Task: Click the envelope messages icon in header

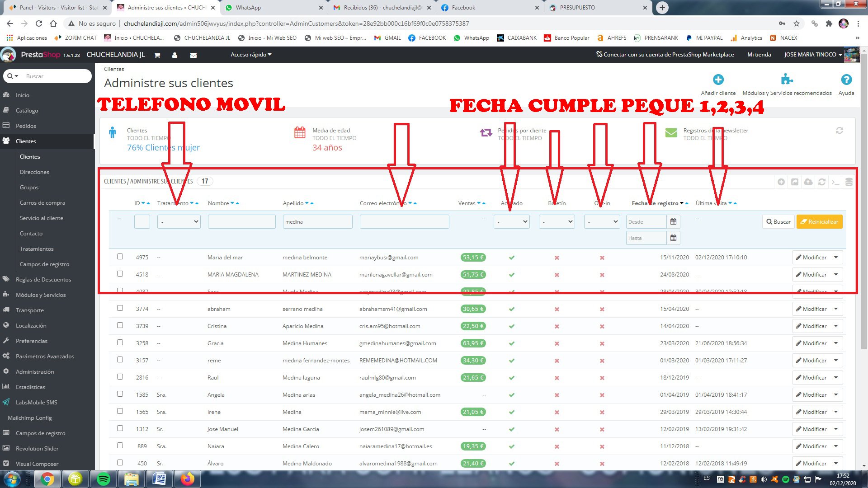Action: pos(193,55)
